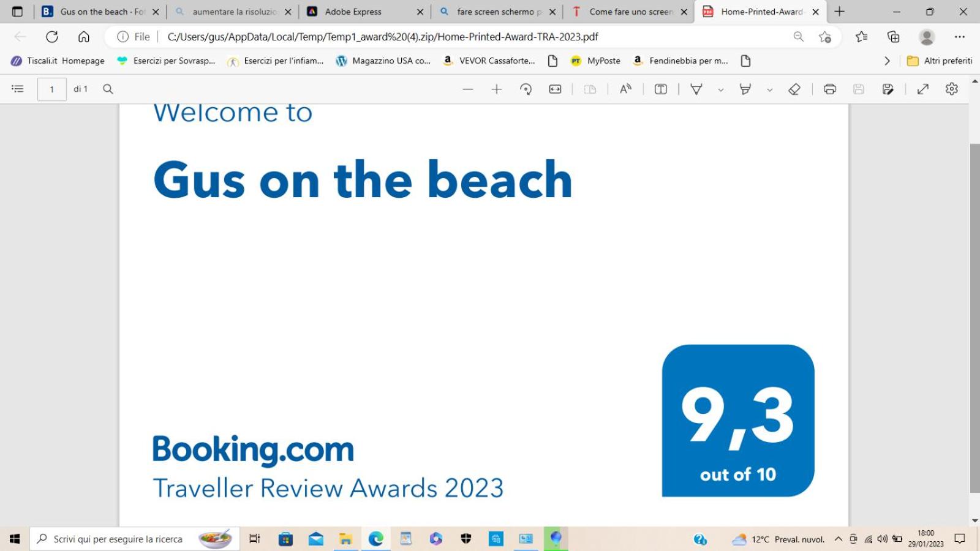This screenshot has height=551, width=980.
Task: Zoom out of the PDF page
Action: (468, 89)
